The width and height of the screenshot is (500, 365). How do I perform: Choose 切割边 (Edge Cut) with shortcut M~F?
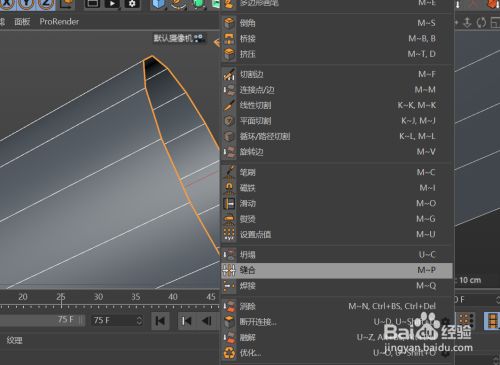tap(337, 74)
